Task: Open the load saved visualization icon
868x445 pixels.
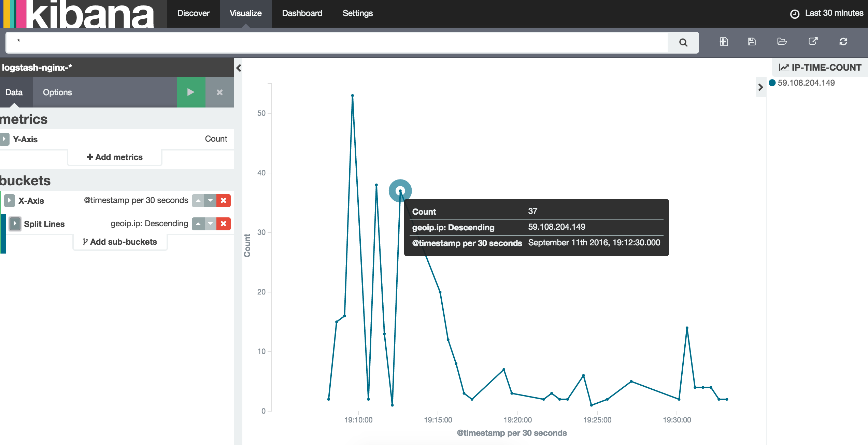Action: tap(782, 42)
